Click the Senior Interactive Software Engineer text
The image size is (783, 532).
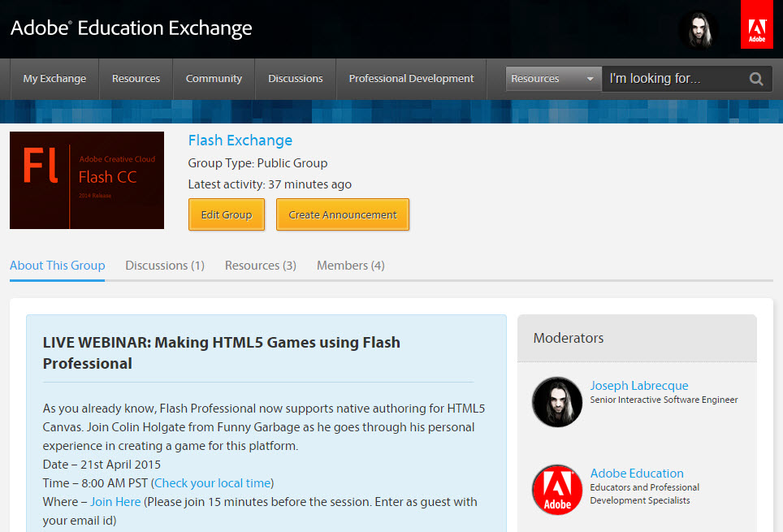click(x=664, y=400)
